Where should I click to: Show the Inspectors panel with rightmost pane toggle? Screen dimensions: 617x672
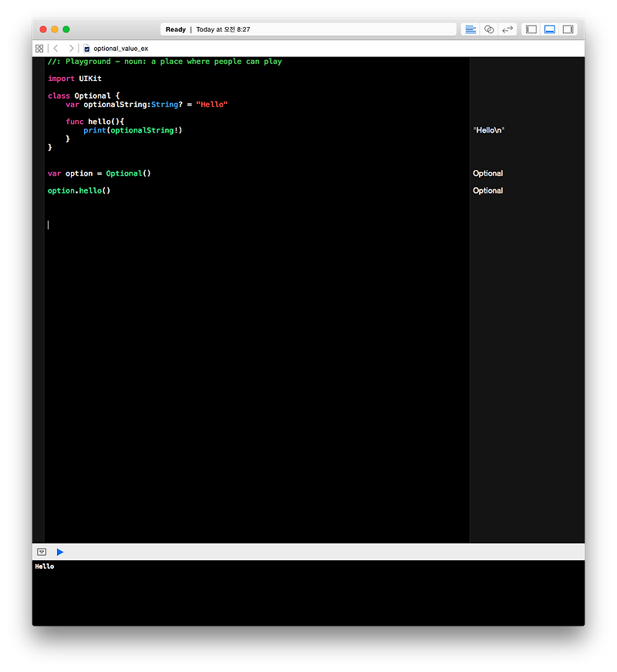tap(568, 29)
